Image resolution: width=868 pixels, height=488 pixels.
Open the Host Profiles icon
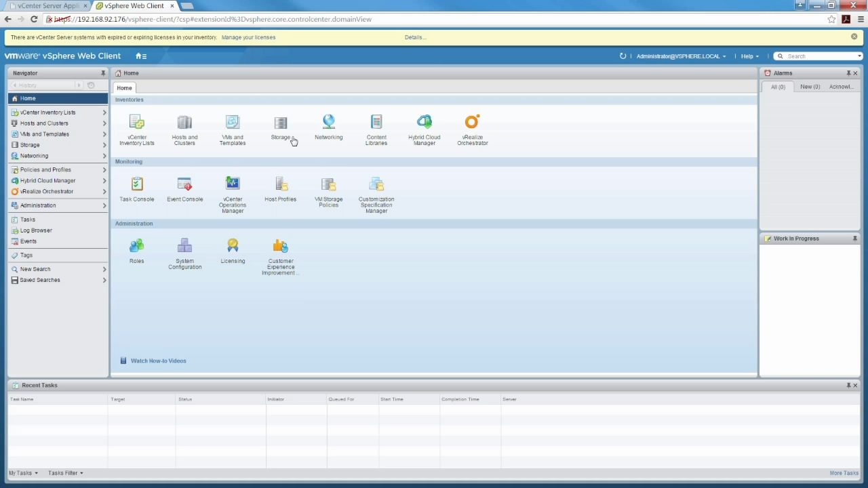point(281,184)
